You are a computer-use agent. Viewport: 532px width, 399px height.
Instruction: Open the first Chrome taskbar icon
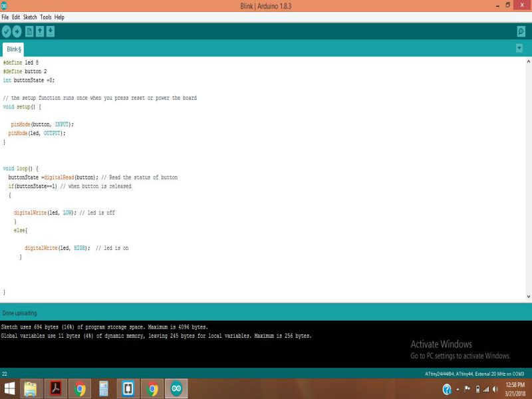[x=80, y=388]
